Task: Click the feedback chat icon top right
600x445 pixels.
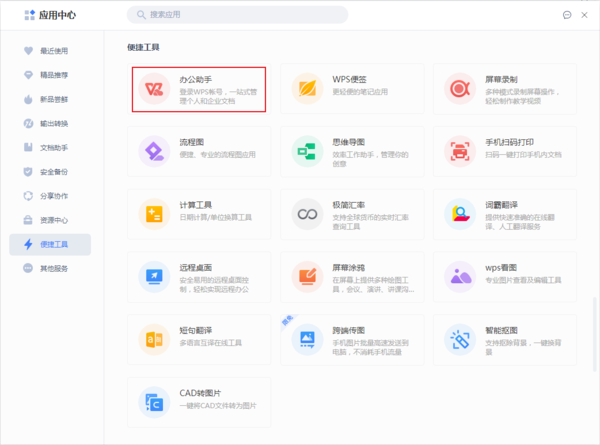Action: click(x=566, y=15)
